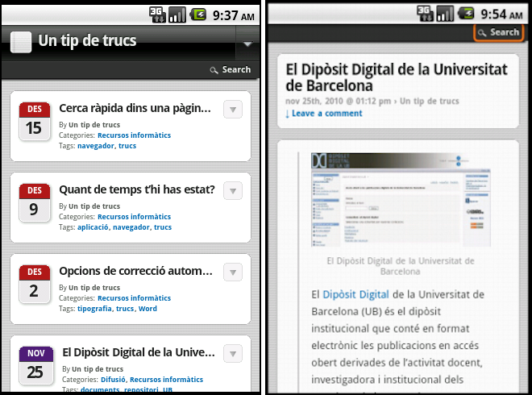Expand the Opcions de correcció post arrow
532x395 pixels.
[x=232, y=272]
